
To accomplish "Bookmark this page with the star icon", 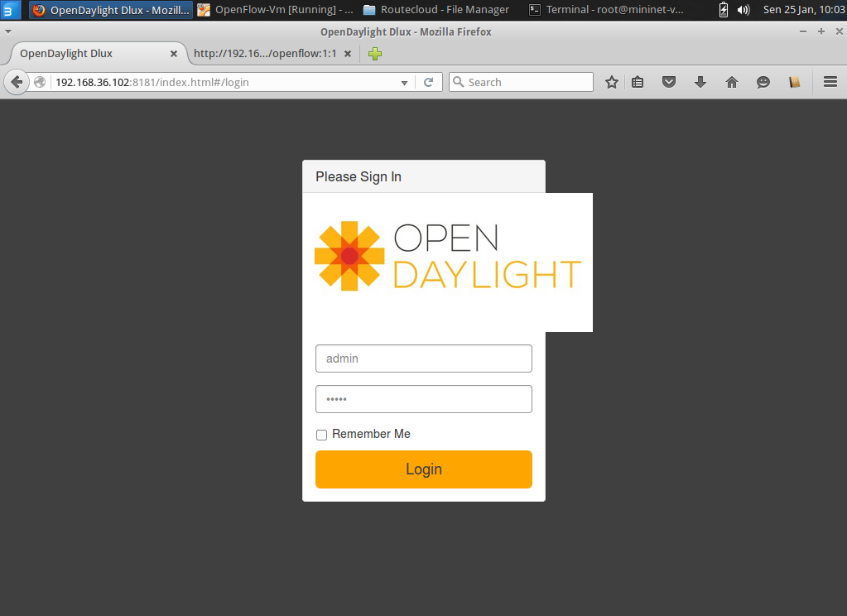I will click(612, 82).
